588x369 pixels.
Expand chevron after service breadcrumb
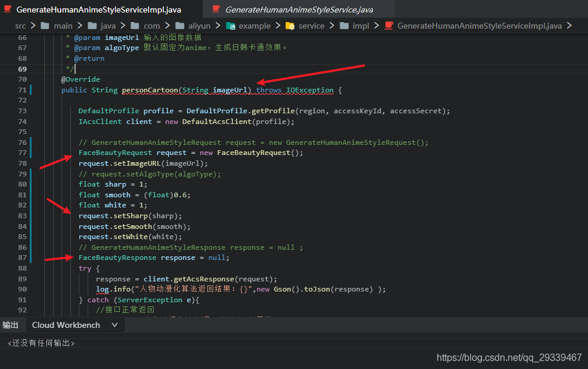pos(332,26)
